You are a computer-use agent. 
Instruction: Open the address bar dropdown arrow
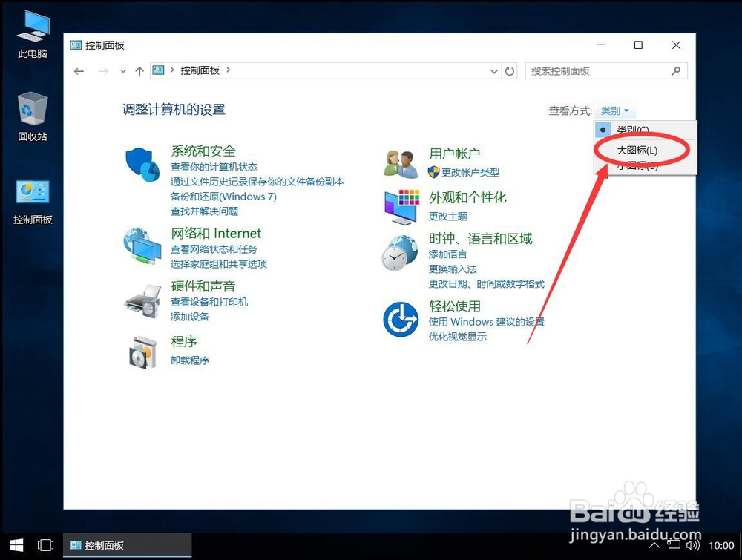494,70
